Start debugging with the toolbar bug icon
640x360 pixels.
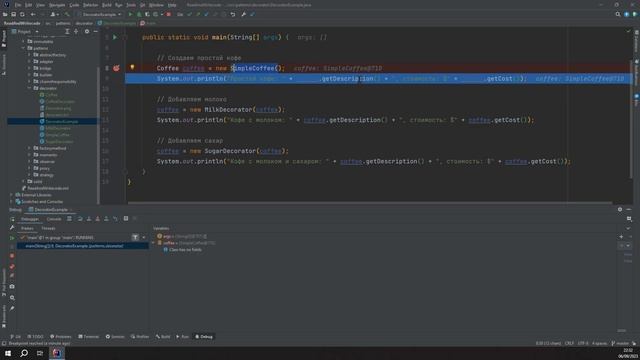tap(139, 14)
